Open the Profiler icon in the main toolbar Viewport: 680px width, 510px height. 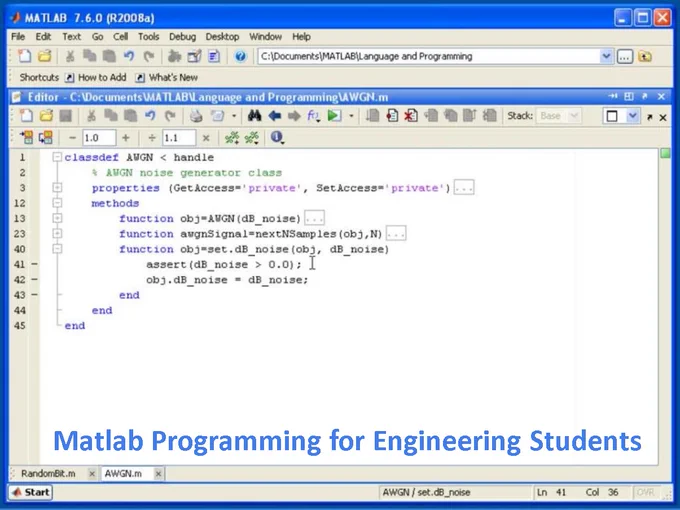pyautogui.click(x=214, y=56)
